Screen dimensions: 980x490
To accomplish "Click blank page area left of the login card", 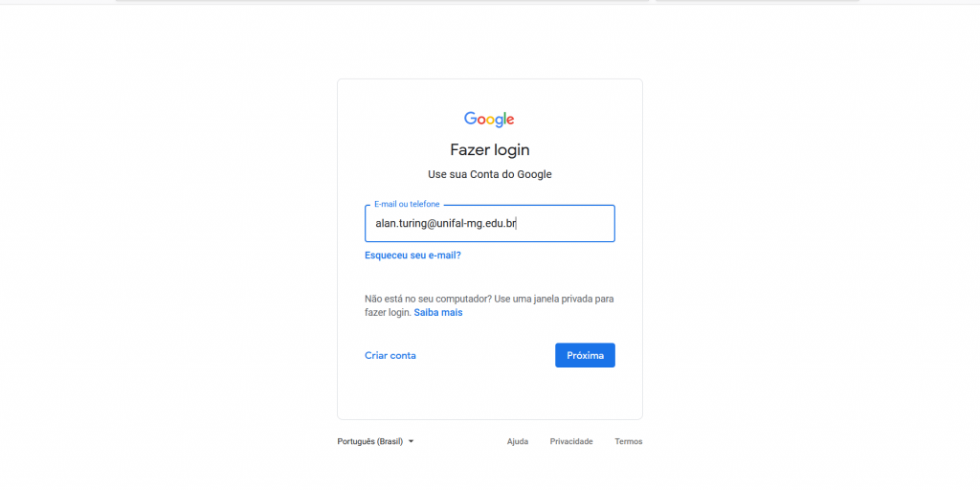I will click(x=168, y=250).
